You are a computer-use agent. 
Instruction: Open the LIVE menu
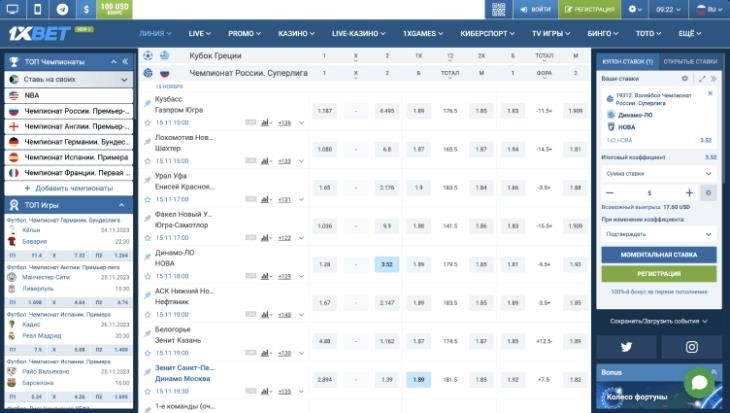pyautogui.click(x=200, y=34)
